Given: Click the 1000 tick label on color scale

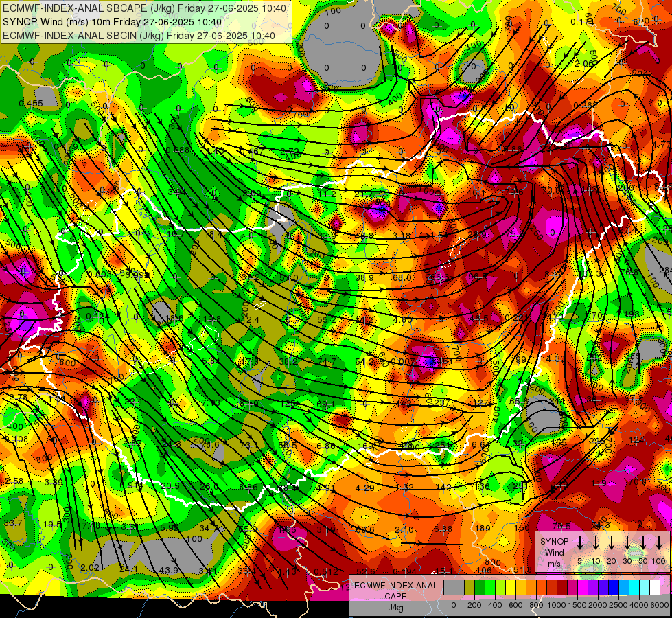Looking at the screenshot, I should click(x=557, y=605).
